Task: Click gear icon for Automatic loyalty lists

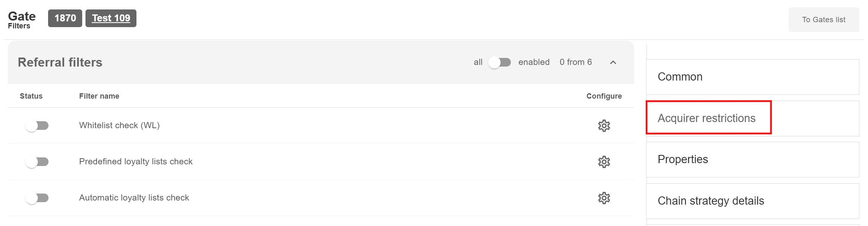Action: (x=604, y=198)
